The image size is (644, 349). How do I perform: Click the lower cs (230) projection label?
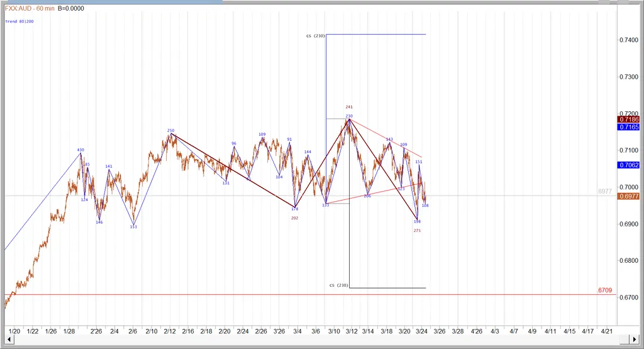338,285
